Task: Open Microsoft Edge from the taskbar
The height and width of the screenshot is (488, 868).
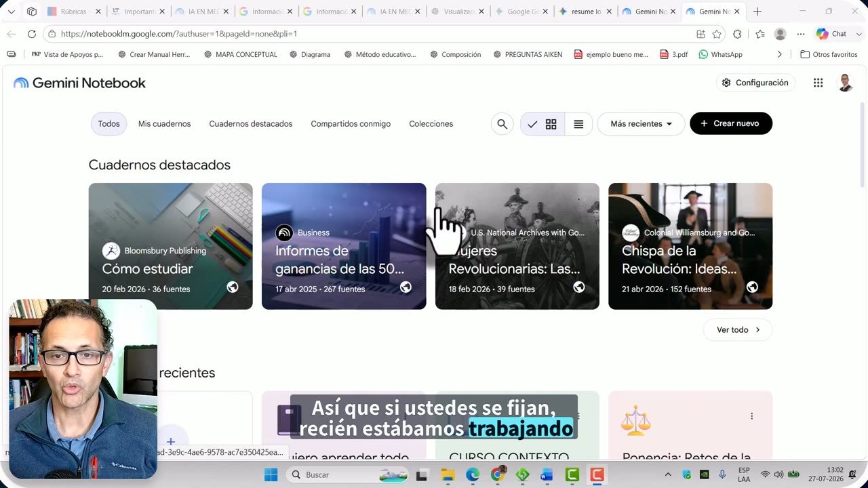Action: tap(473, 475)
